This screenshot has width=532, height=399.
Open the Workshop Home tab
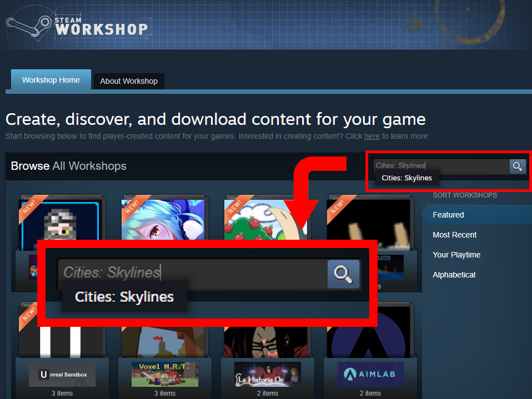click(x=51, y=80)
